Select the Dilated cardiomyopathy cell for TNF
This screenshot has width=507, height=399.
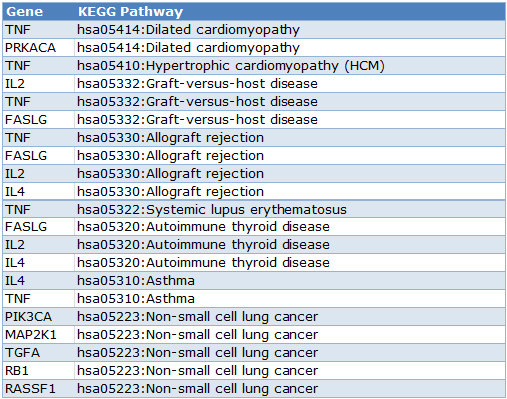pyautogui.click(x=290, y=30)
